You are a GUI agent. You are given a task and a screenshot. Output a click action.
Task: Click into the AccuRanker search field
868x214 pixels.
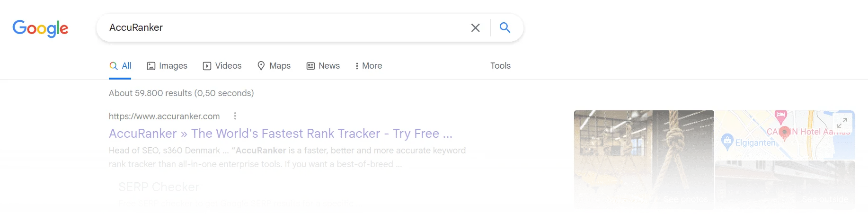point(284,28)
